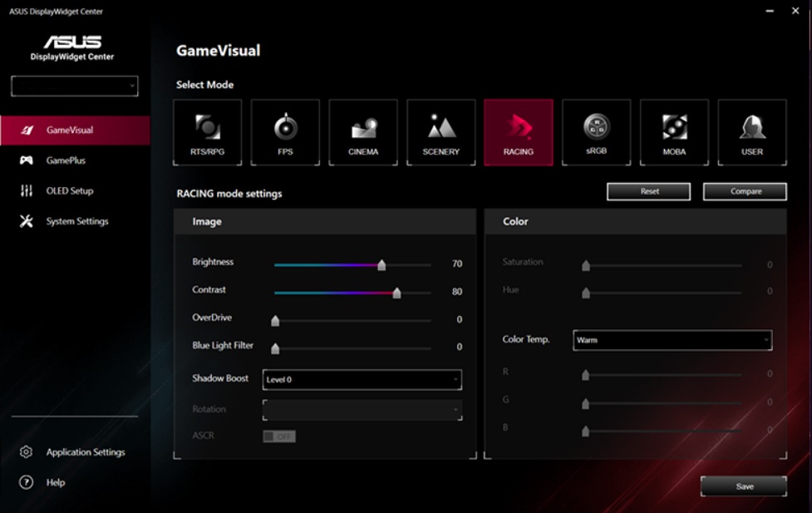Click the Color panel header
The image size is (812, 513).
click(636, 221)
